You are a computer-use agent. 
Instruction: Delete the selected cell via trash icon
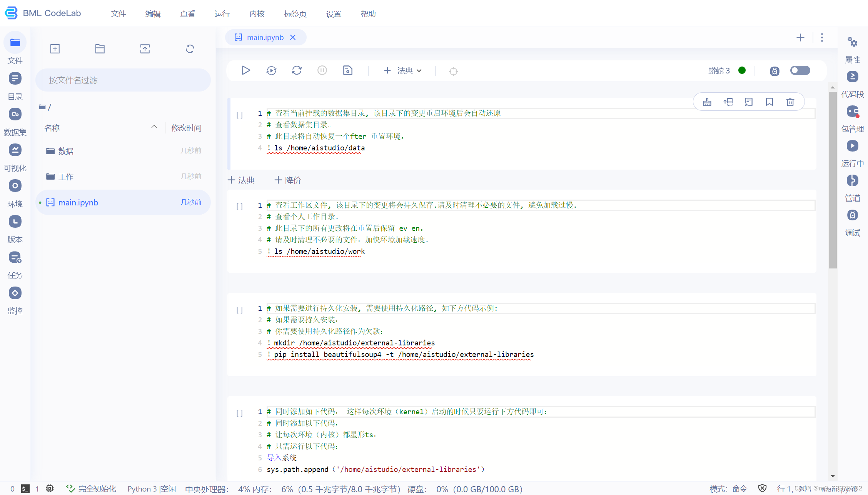point(790,102)
